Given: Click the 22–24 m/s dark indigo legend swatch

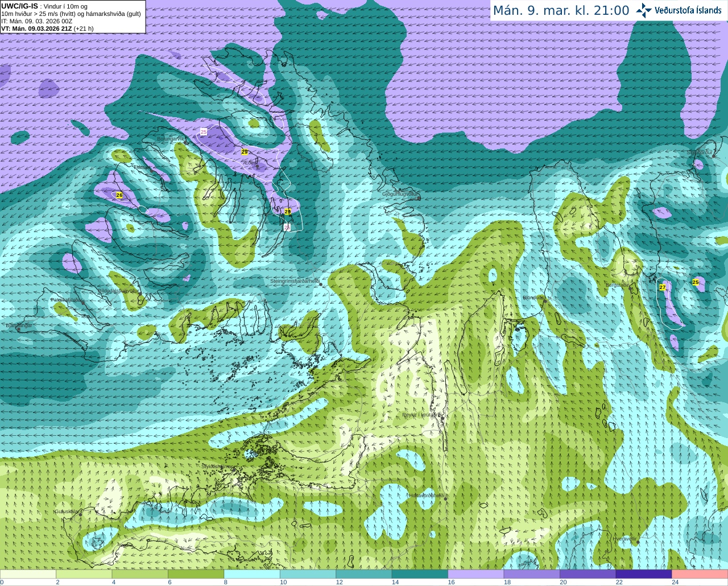Looking at the screenshot, I should (644, 574).
